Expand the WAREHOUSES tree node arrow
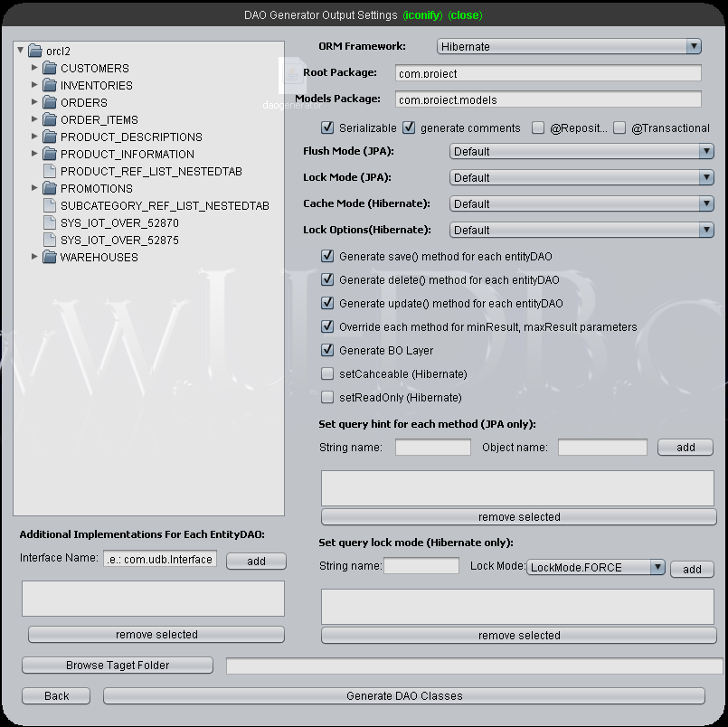The width and height of the screenshot is (728, 727). pyautogui.click(x=34, y=256)
